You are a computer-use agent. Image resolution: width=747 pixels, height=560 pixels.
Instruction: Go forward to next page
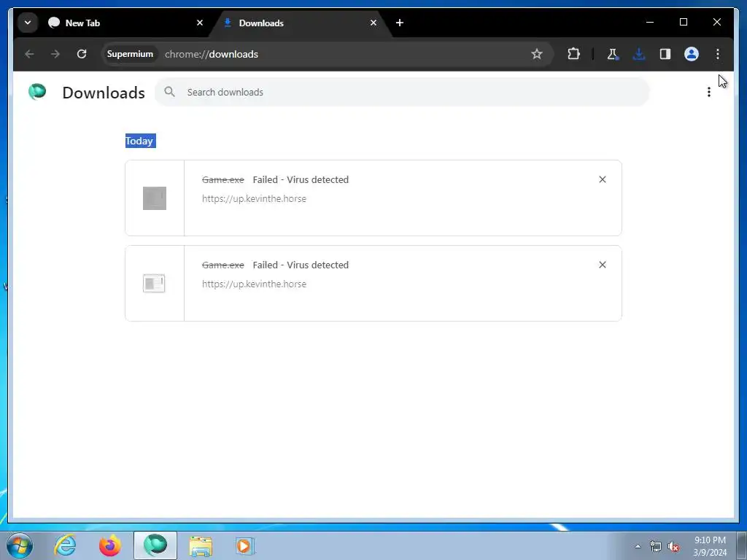pos(55,54)
